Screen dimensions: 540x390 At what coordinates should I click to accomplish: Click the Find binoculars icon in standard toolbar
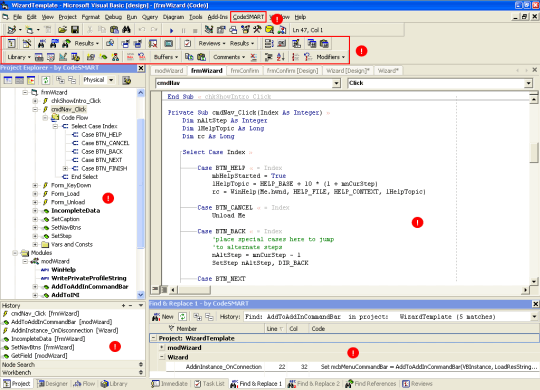pos(126,30)
